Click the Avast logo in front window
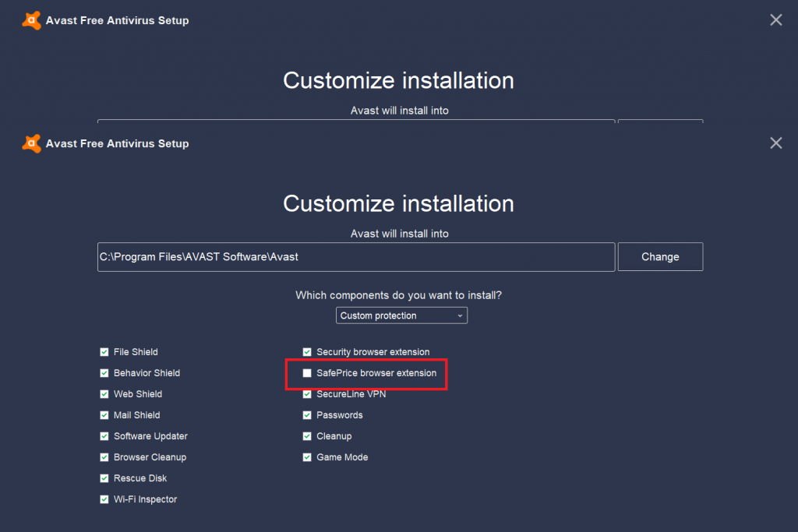This screenshot has width=798, height=532. pos(31,143)
